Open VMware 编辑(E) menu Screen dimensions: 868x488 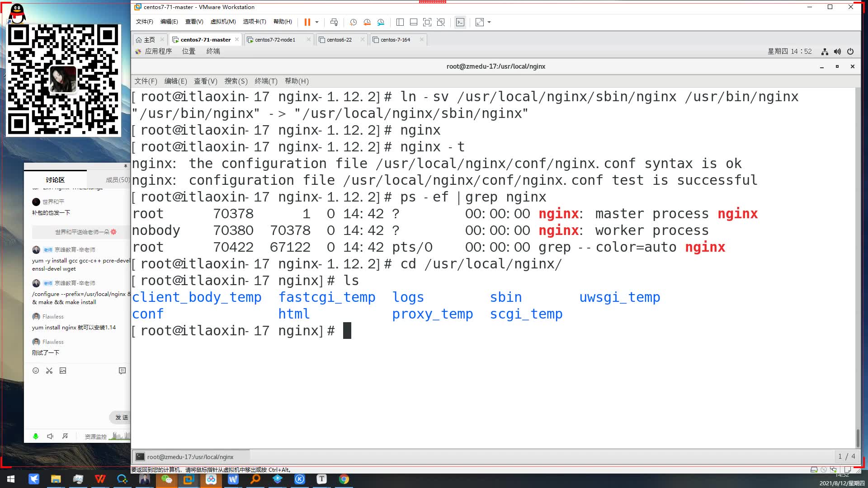[x=169, y=22]
